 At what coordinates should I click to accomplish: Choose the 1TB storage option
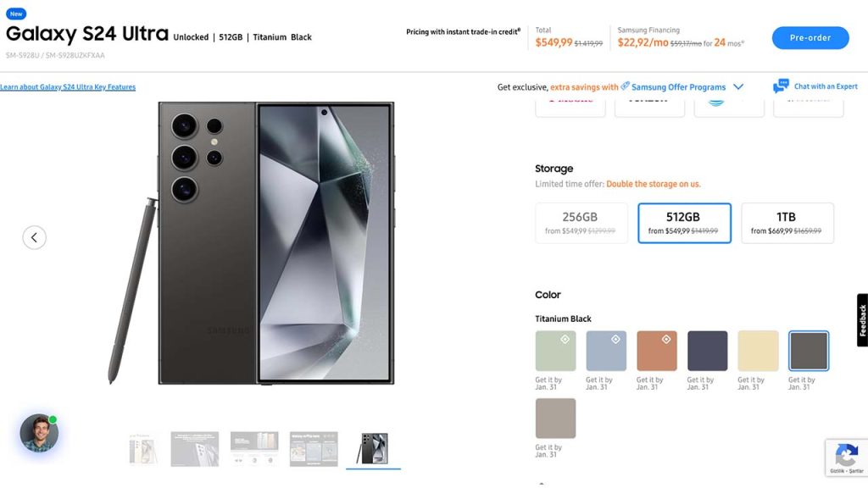click(787, 223)
